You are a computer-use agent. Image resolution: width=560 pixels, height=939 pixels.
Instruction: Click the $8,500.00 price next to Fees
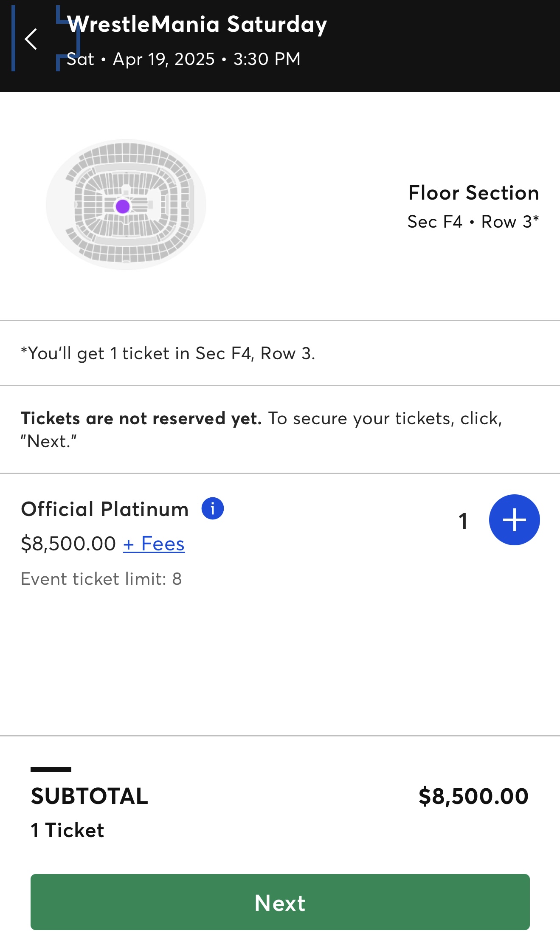[68, 544]
